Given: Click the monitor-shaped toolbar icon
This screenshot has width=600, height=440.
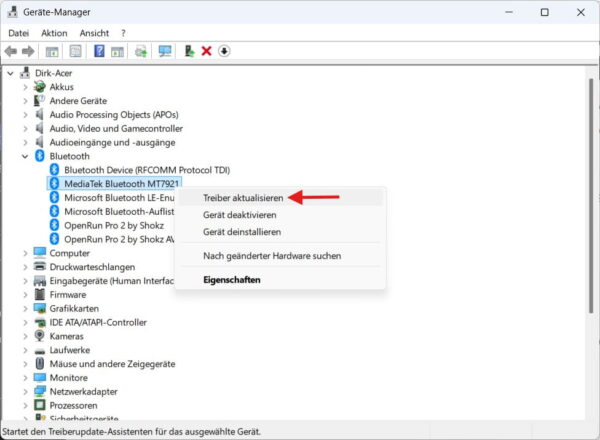Looking at the screenshot, I should [165, 51].
